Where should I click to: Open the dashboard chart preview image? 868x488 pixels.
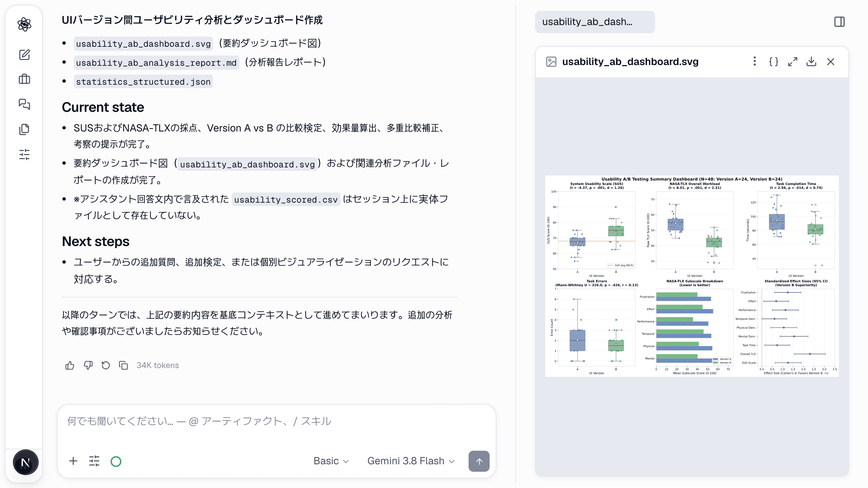[692, 276]
